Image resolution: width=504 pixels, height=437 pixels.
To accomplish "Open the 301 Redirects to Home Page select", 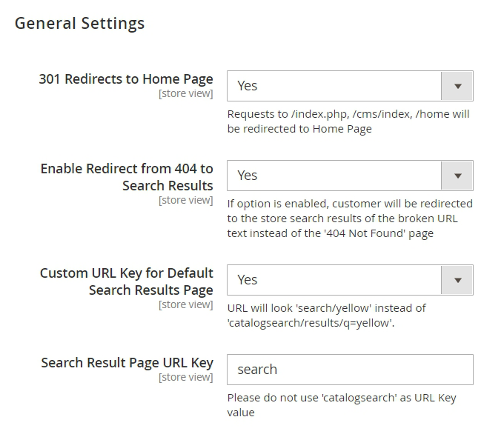I will pos(334,86).
